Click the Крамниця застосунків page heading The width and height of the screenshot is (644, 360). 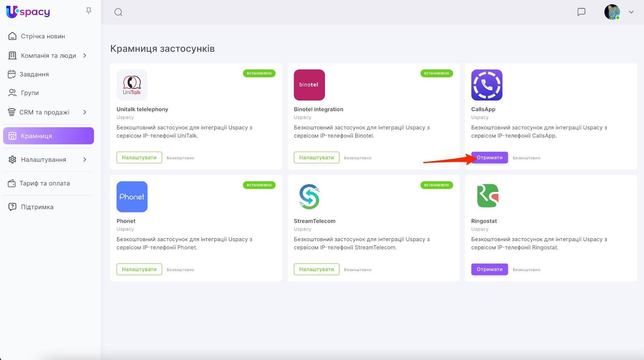pos(163,49)
